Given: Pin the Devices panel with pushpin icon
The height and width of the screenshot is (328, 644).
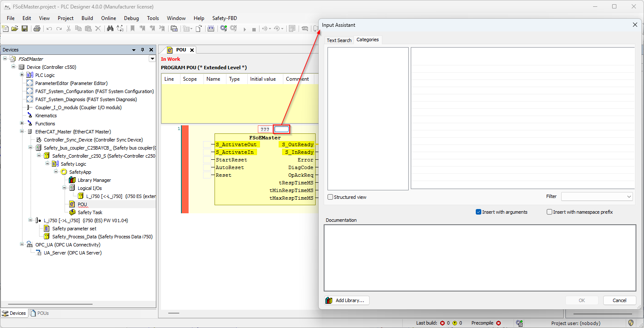Looking at the screenshot, I should (x=143, y=50).
